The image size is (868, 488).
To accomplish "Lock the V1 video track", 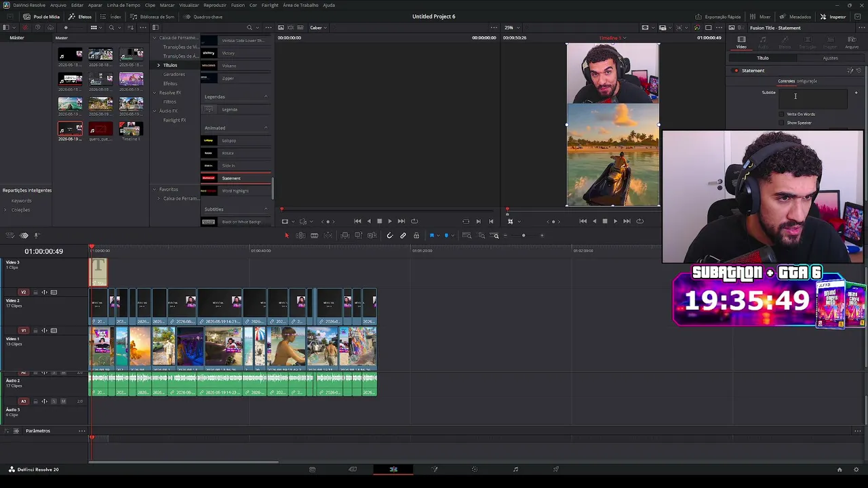I will point(35,331).
